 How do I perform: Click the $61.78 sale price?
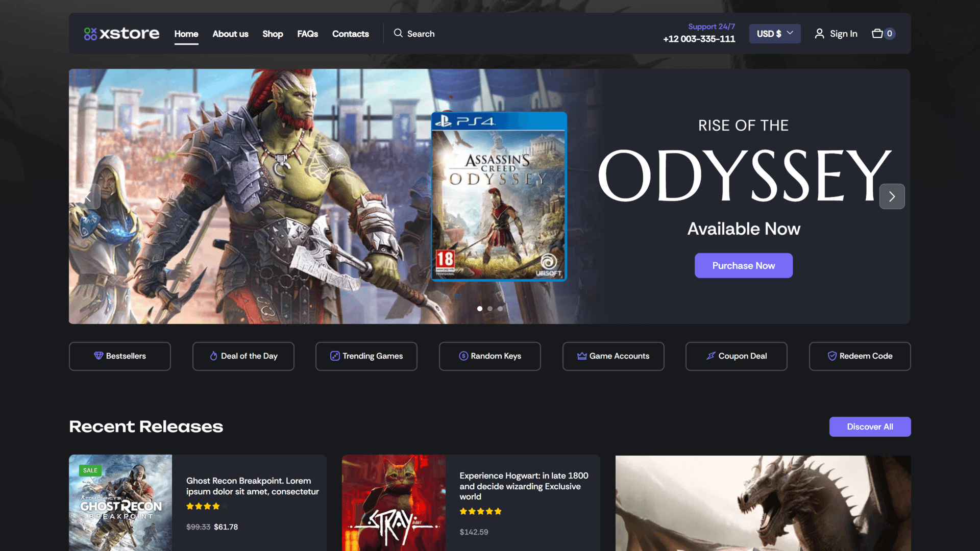tap(226, 527)
